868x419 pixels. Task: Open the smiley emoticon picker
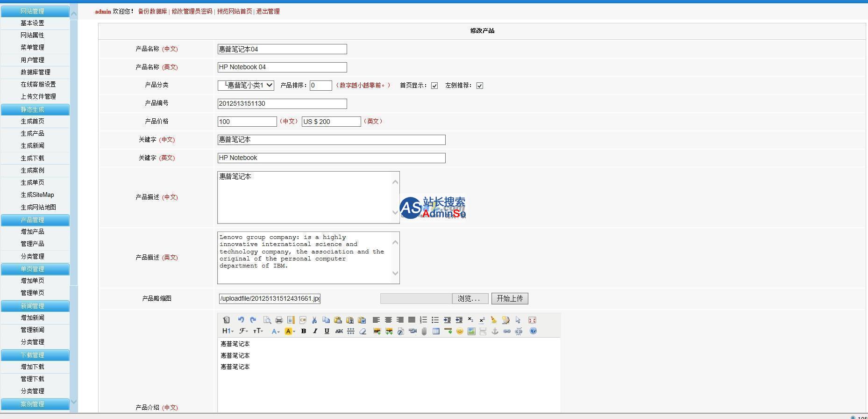point(460,331)
